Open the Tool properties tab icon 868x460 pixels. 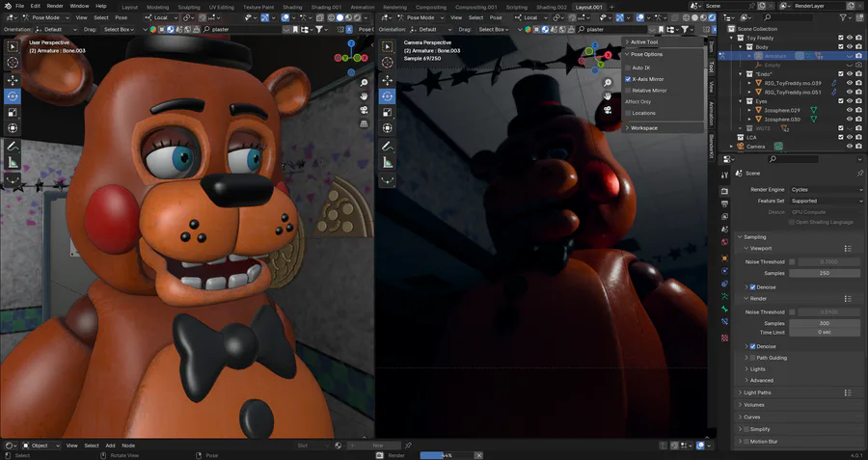click(724, 175)
